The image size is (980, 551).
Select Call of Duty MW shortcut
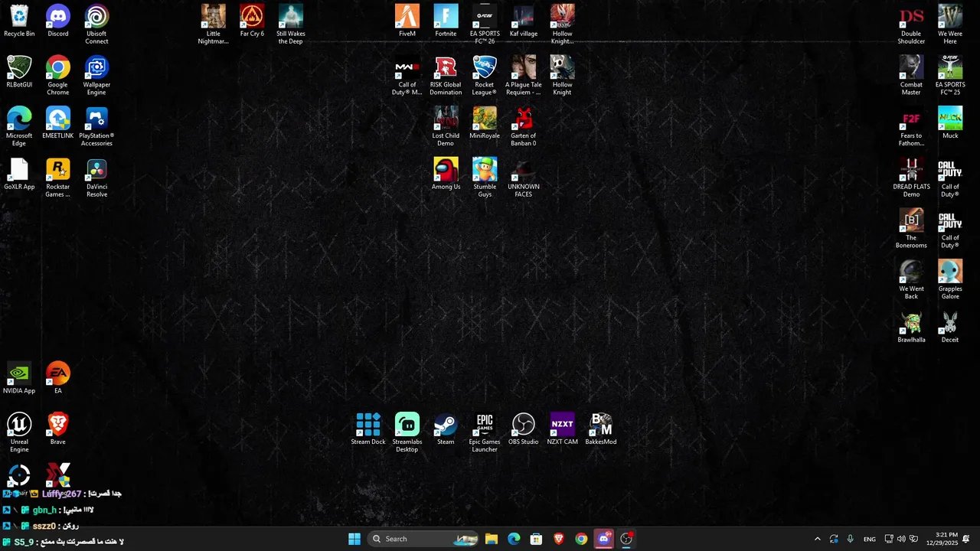[x=407, y=76]
